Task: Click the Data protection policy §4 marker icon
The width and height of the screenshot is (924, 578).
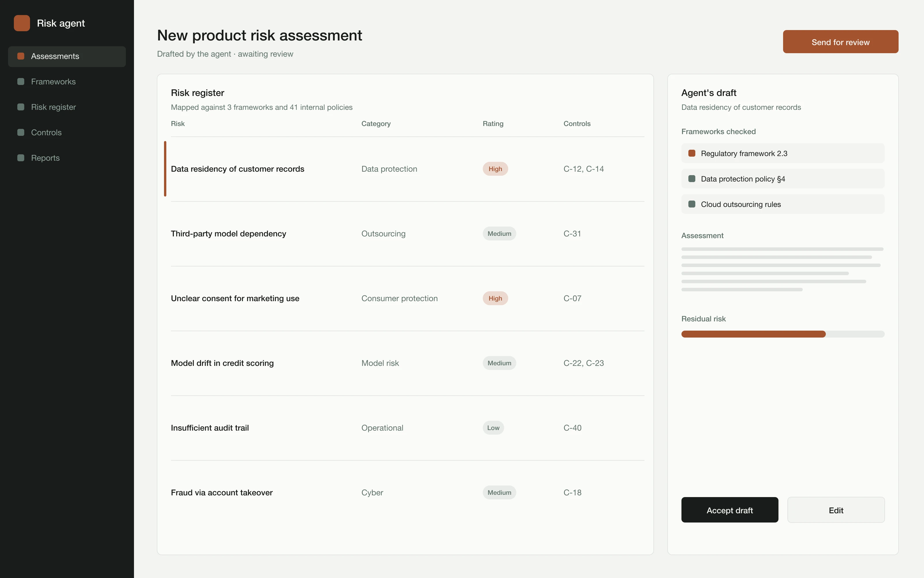Action: [692, 179]
